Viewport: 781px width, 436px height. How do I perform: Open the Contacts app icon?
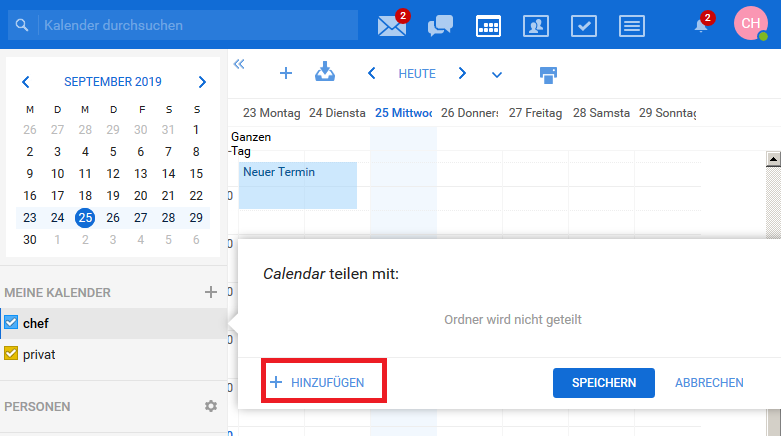pyautogui.click(x=537, y=26)
